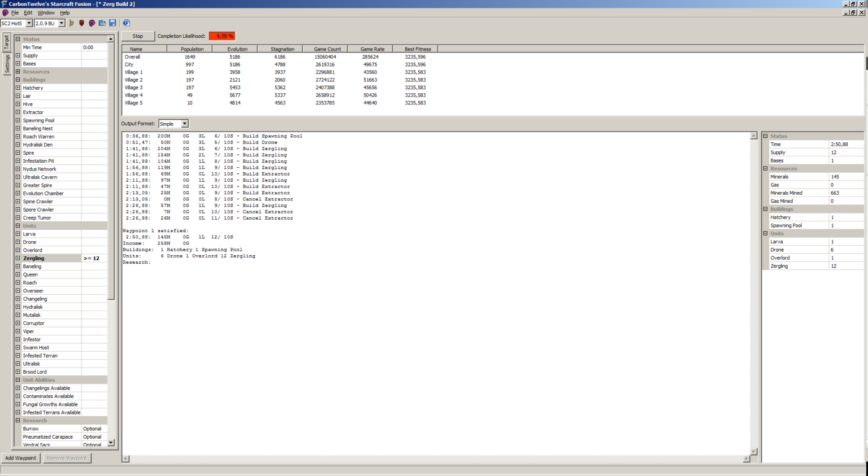The width and height of the screenshot is (868, 476).
Task: Switch to the vertical Settings tab
Action: pyautogui.click(x=7, y=64)
